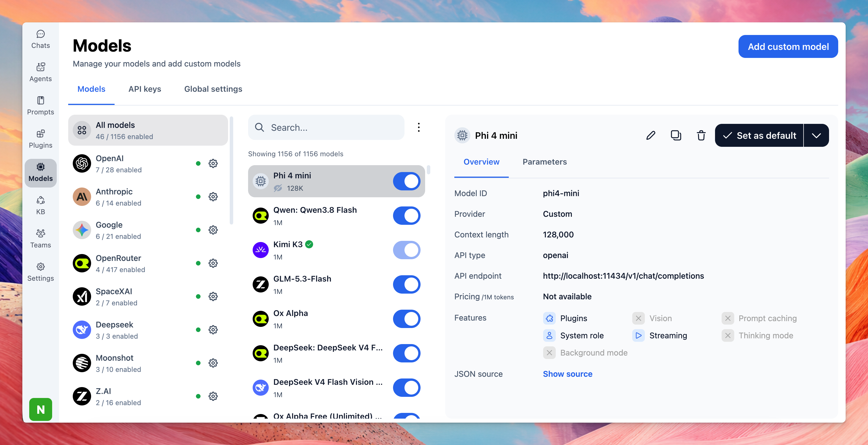Filter models by the Deepseek provider
This screenshot has height=445, width=868.
pyautogui.click(x=148, y=330)
